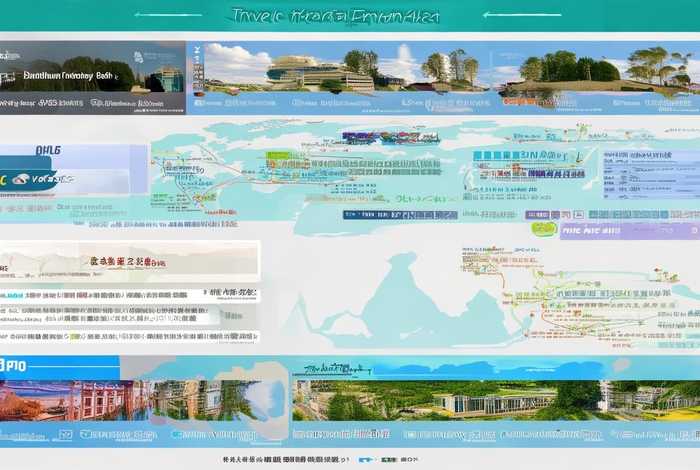
Task: Click the page title in the teal header
Action: pyautogui.click(x=335, y=16)
